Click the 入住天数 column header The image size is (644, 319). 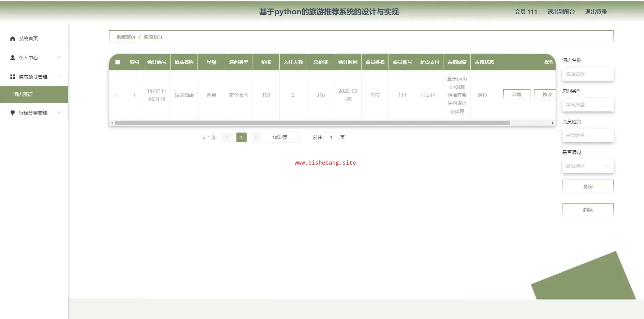pyautogui.click(x=293, y=62)
